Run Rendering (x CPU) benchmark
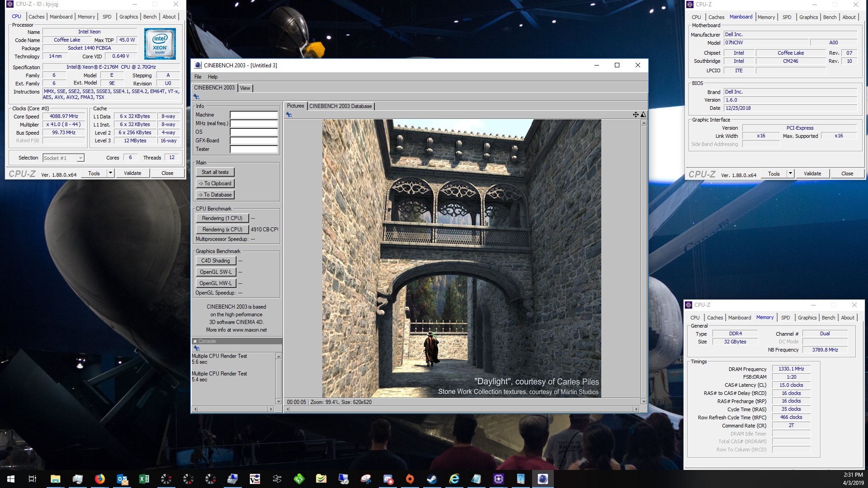 click(222, 230)
